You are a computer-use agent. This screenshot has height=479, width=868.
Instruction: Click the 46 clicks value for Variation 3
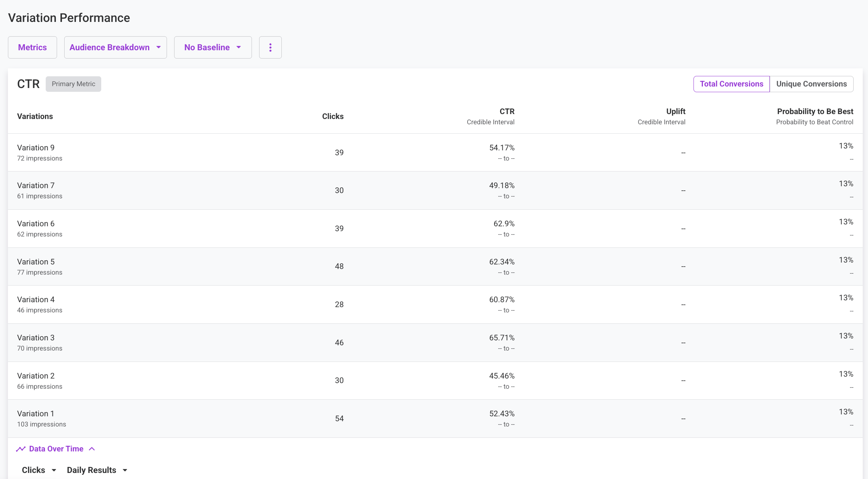point(339,343)
